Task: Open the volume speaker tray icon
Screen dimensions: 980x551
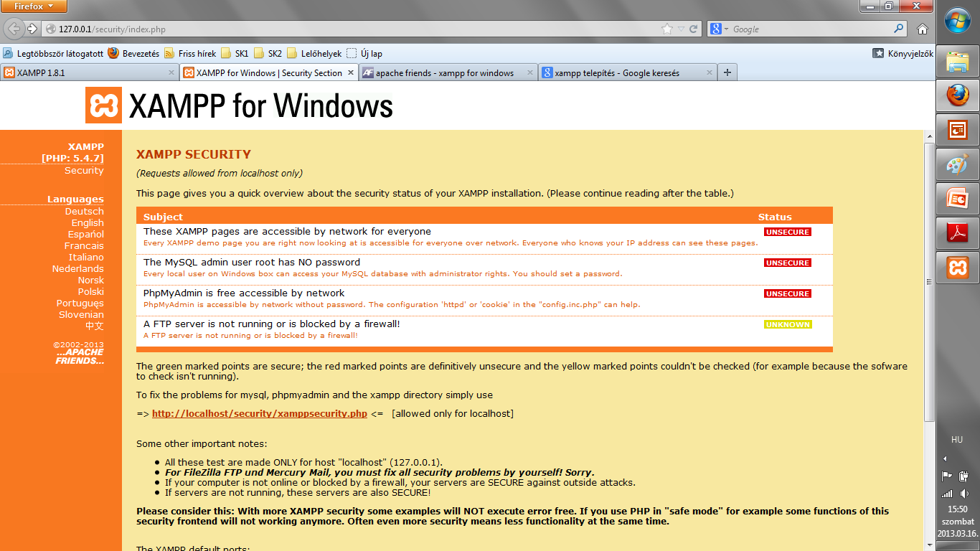Action: tap(964, 494)
